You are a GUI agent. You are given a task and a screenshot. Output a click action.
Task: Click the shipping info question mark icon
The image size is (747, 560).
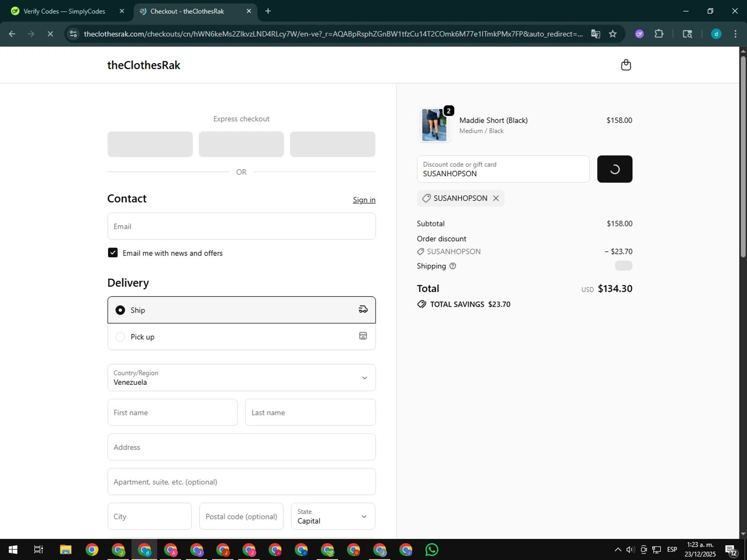(x=453, y=266)
